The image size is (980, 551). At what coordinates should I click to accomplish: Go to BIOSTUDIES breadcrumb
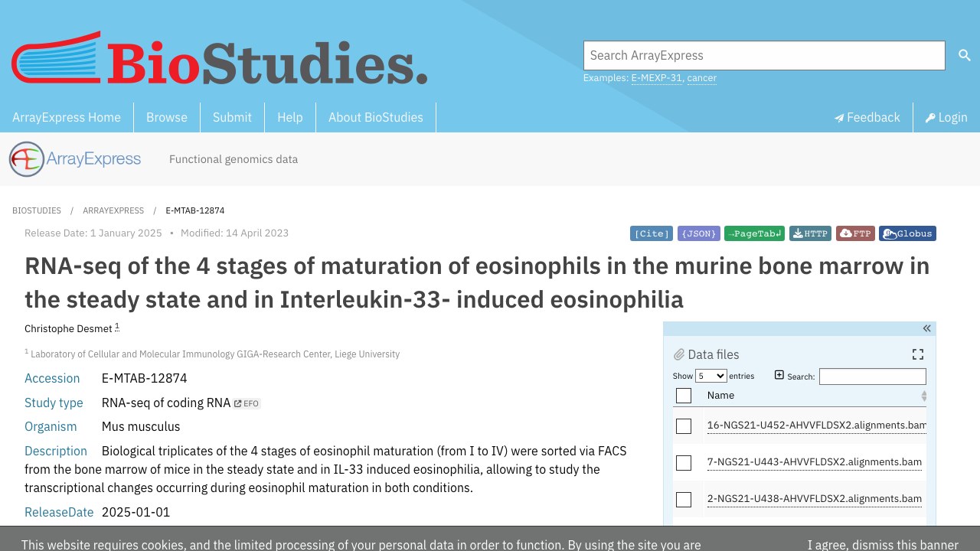tap(37, 210)
